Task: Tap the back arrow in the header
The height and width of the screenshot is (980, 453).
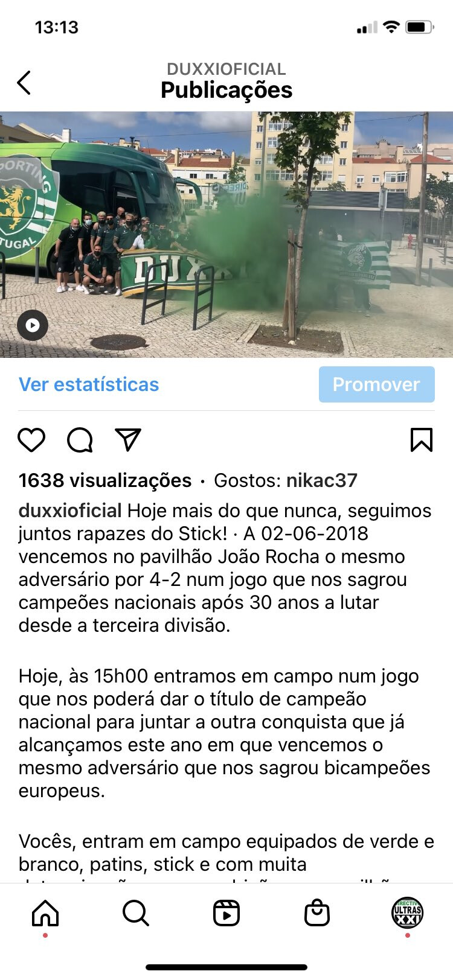Action: coord(24,83)
